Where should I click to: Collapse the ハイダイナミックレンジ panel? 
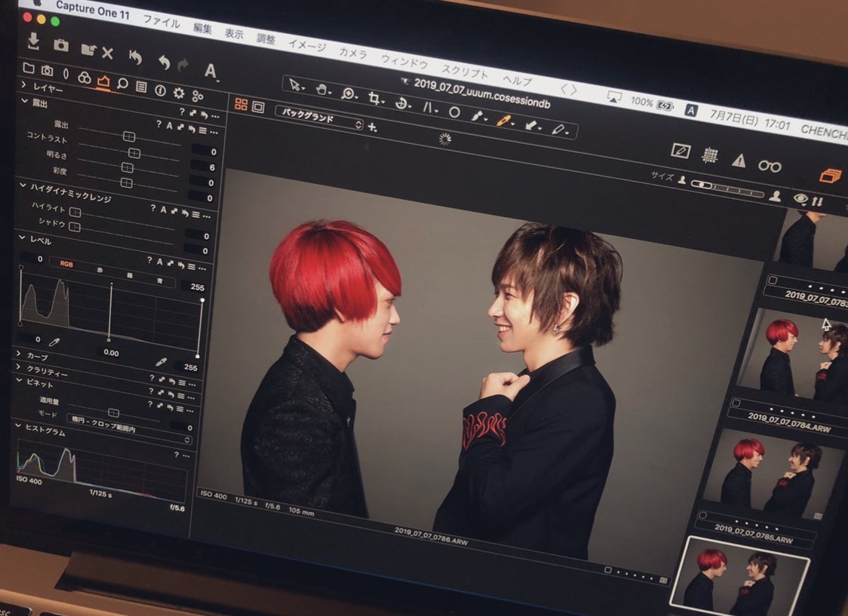(23, 185)
